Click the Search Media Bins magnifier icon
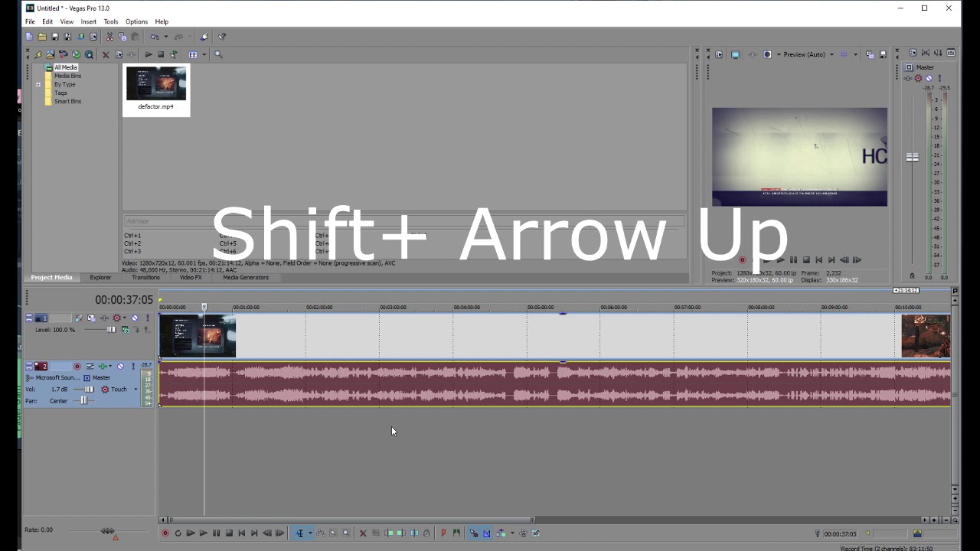Image resolution: width=980 pixels, height=551 pixels. [218, 54]
